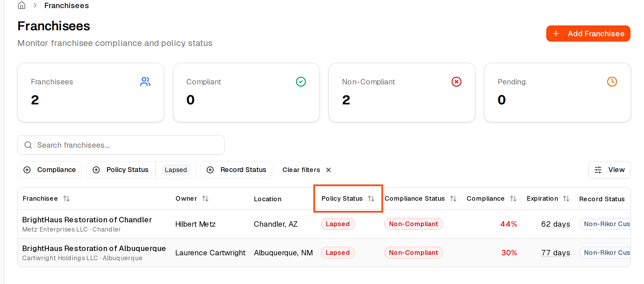
Task: Sort table by Policy Status column
Action: (348, 199)
